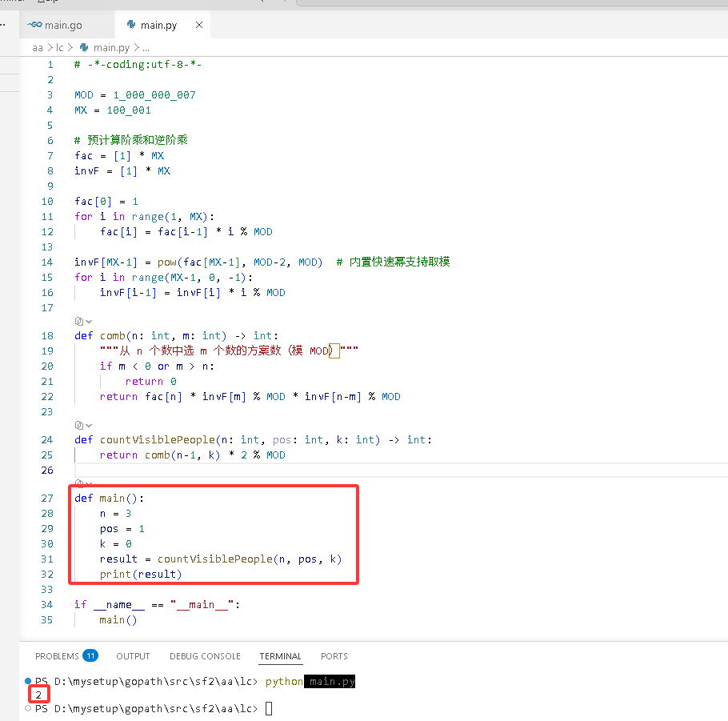This screenshot has height=721, width=728.
Task: Close the main.py tab
Action: (199, 25)
